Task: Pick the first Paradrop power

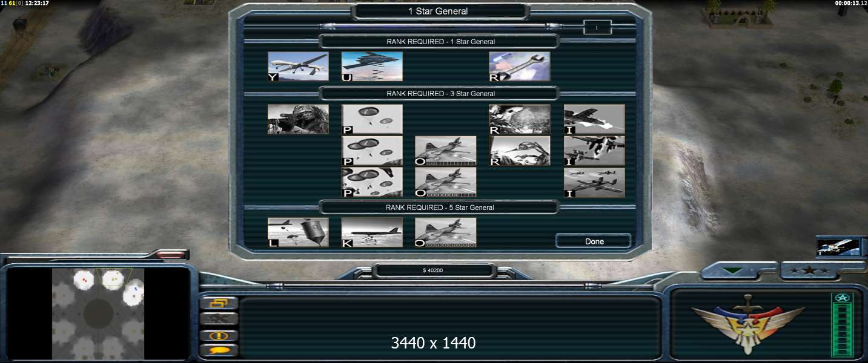Action: 372,119
